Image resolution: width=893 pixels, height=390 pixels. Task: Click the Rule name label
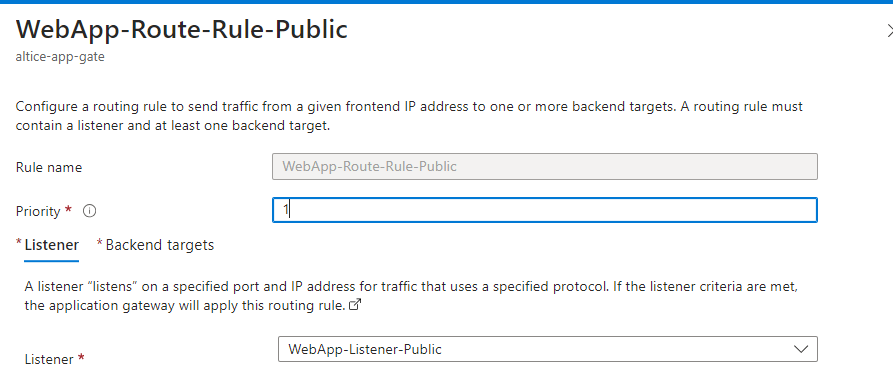(48, 167)
